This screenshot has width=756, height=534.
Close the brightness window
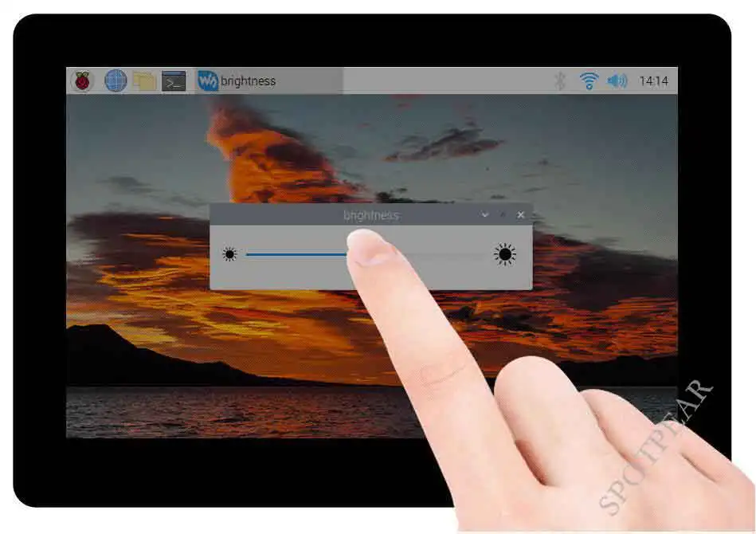tap(521, 215)
